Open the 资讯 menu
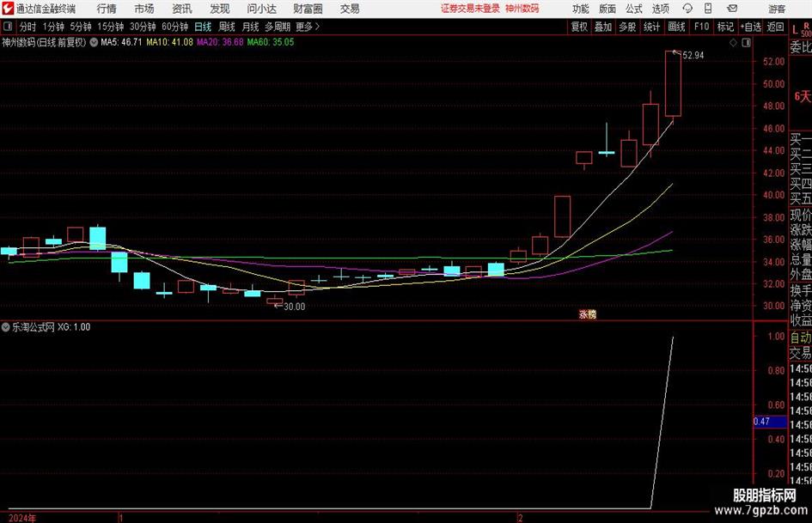This screenshot has height=523, width=812. tap(182, 9)
